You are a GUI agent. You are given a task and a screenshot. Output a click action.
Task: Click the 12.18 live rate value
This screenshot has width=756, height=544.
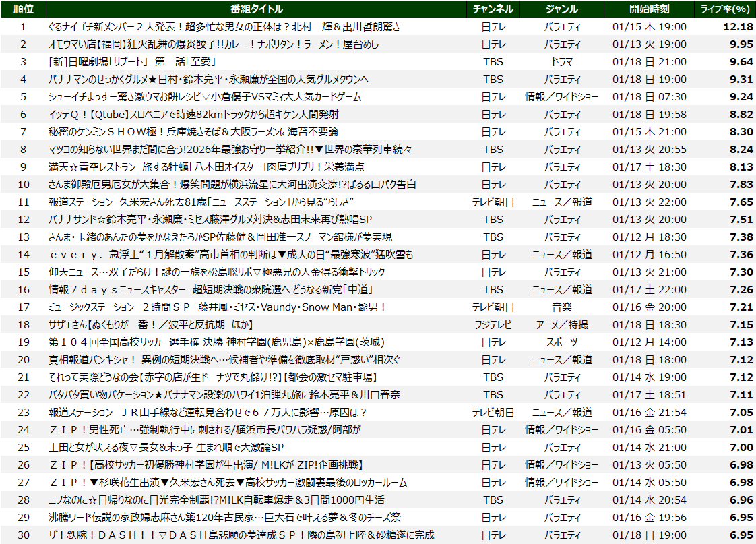(x=737, y=26)
